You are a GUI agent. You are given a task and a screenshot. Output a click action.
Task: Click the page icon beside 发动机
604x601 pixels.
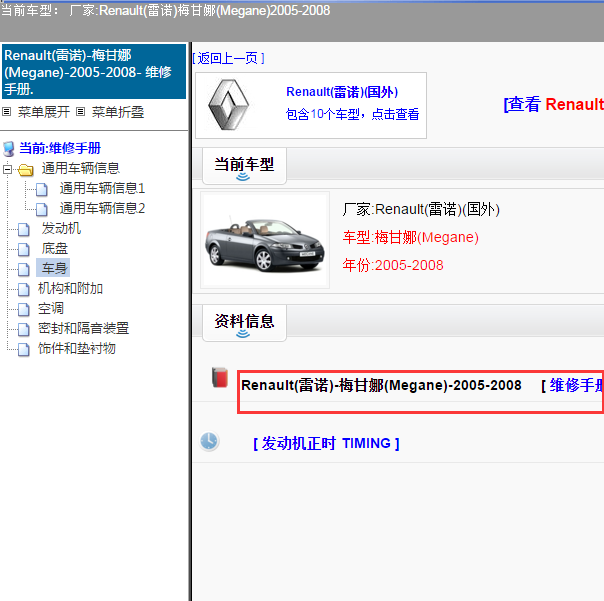[24, 229]
